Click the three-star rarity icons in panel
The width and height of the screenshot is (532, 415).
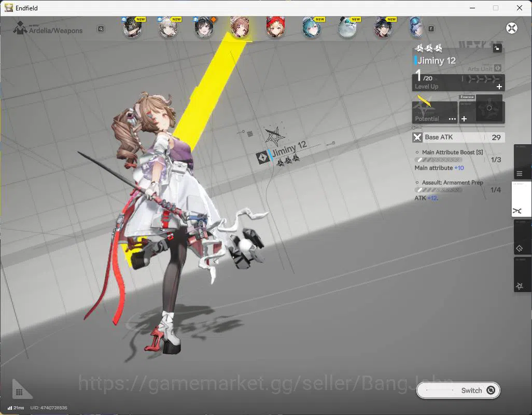click(429, 48)
